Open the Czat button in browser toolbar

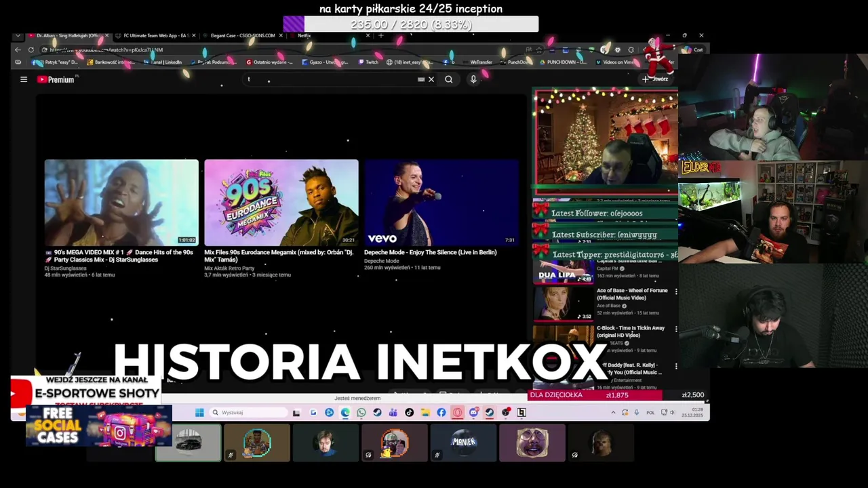pos(693,49)
